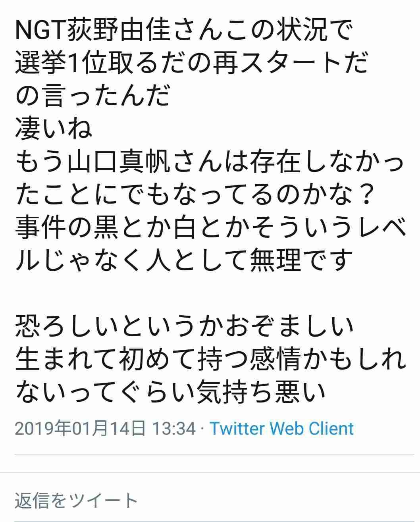
Task: Click the line ending 人として無理です
Action: (184, 260)
